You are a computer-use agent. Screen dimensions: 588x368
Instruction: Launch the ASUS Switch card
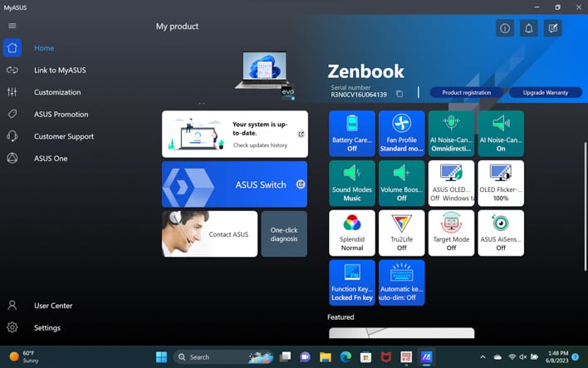tap(235, 184)
